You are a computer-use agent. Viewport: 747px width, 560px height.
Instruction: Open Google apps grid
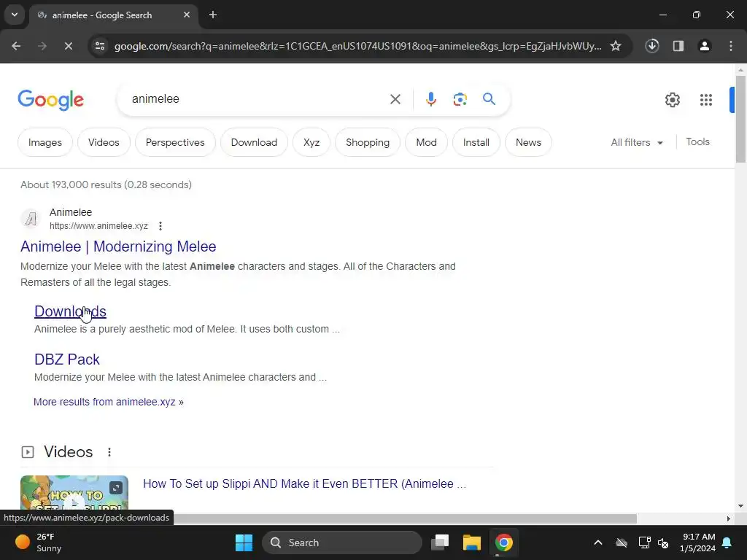705,99
